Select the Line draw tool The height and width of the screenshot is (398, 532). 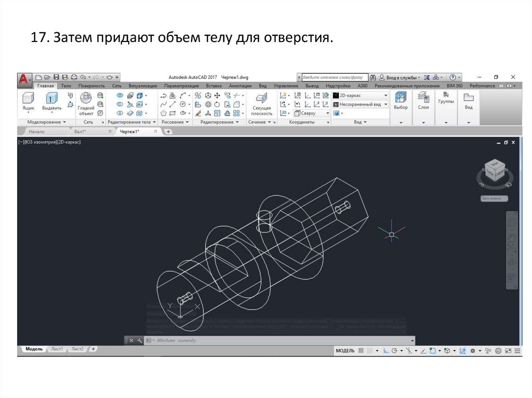click(172, 104)
